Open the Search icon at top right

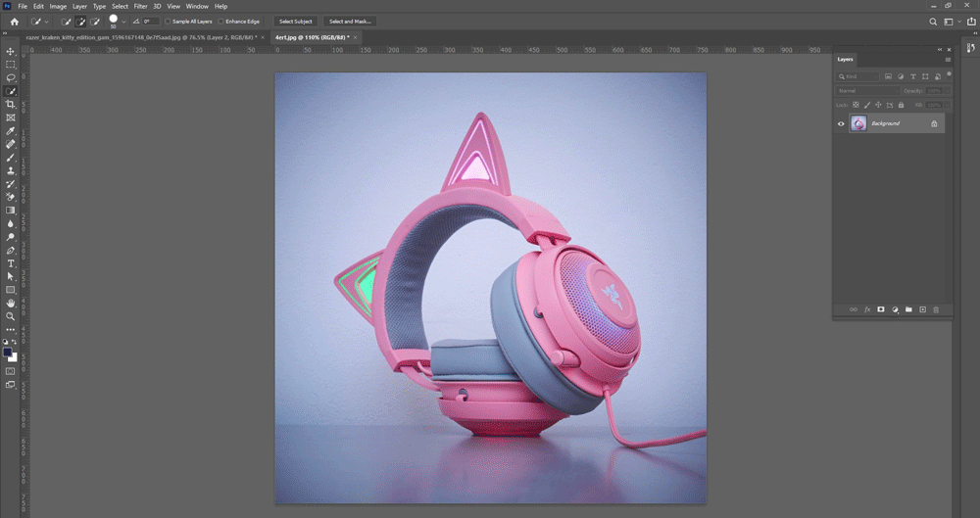933,22
